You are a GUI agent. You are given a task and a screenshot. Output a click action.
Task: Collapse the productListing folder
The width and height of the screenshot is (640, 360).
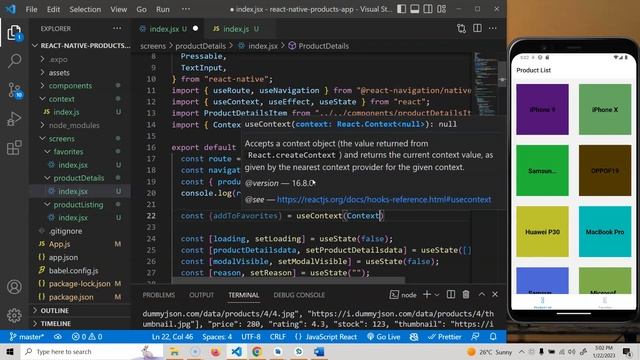pos(80,204)
